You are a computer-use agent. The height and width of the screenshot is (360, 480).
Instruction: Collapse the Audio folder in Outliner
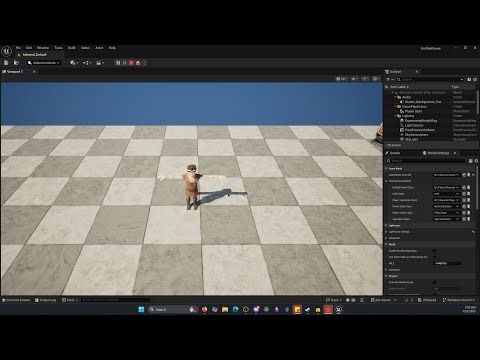click(x=396, y=97)
